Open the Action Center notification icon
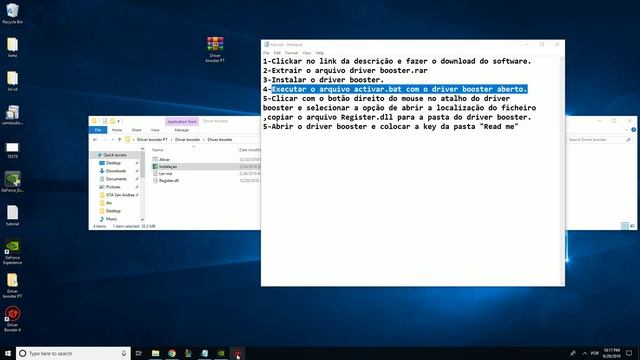This screenshot has width=640, height=360. tap(629, 353)
